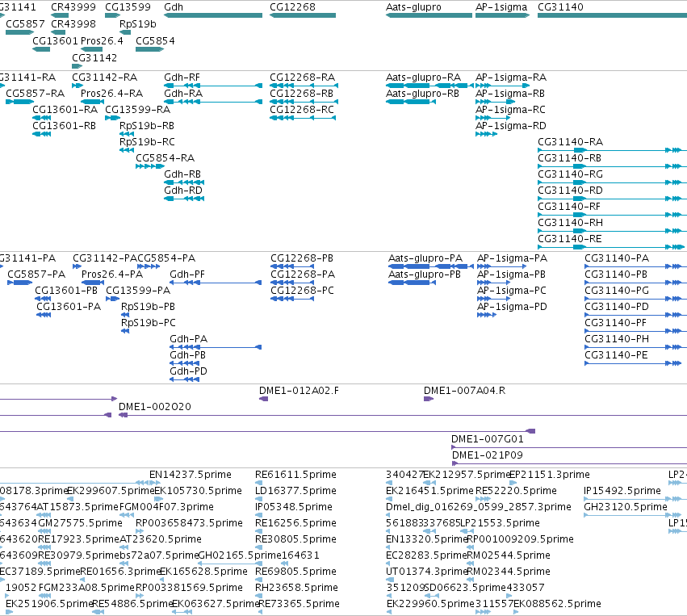Click the RE69805.5prime EST label
Image resolution: width=687 pixels, height=616 pixels.
click(295, 572)
